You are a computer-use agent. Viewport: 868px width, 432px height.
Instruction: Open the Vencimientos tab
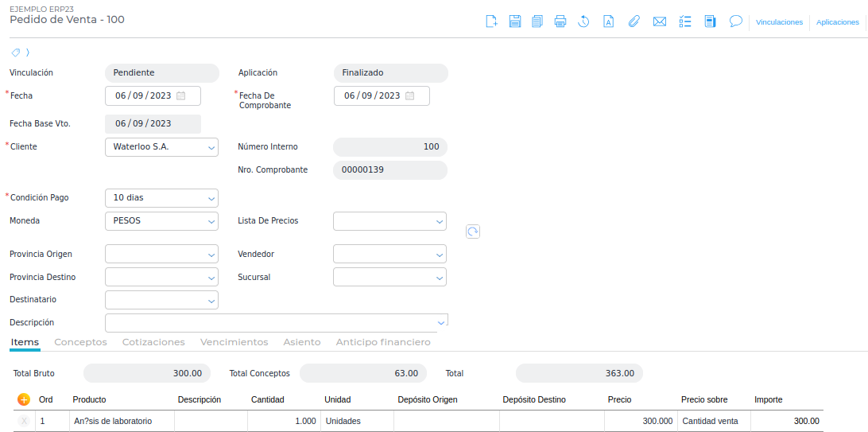(x=234, y=342)
